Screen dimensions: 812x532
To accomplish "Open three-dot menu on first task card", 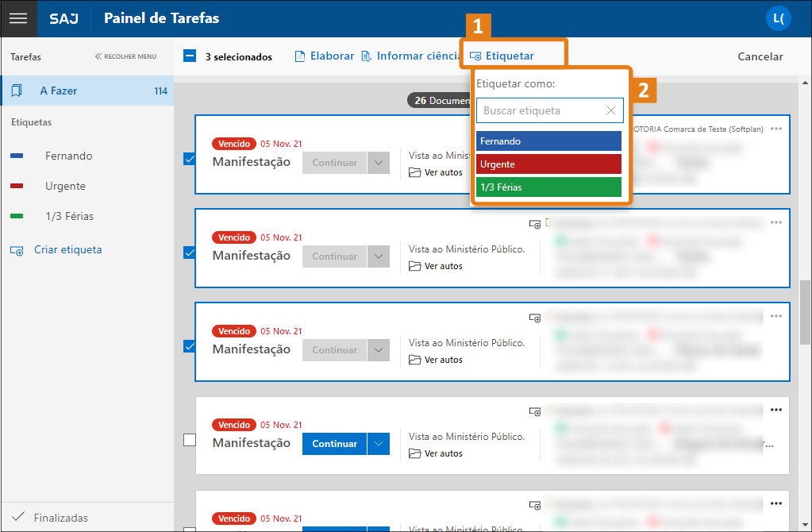I will pyautogui.click(x=776, y=129).
